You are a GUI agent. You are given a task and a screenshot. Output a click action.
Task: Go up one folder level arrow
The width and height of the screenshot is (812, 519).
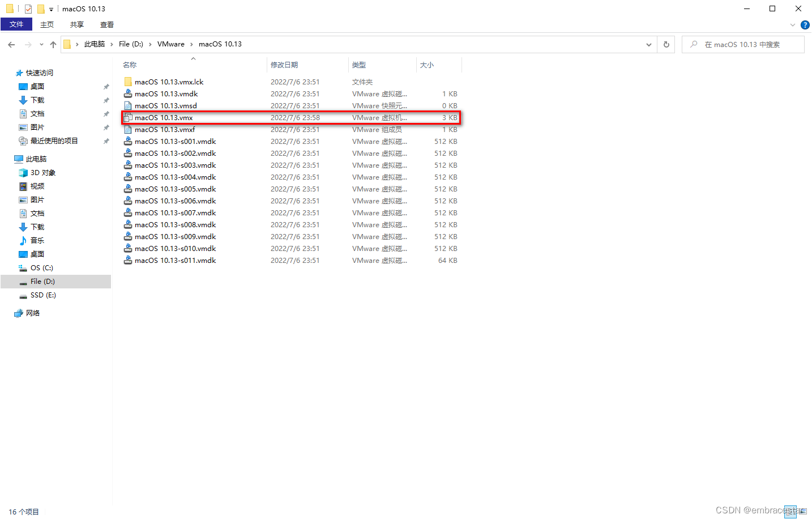click(x=53, y=44)
